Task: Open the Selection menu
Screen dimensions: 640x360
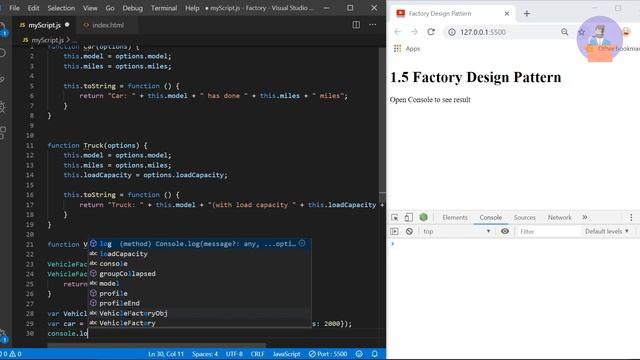Action: point(61,8)
